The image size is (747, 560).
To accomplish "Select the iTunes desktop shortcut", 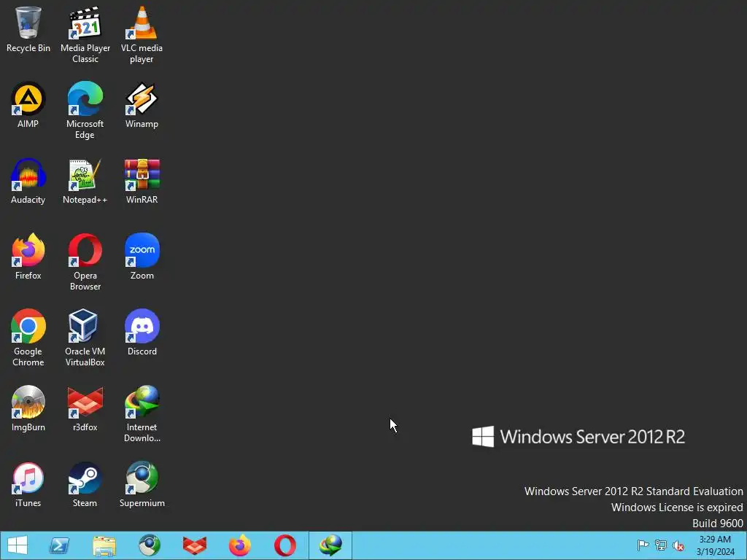I will click(28, 484).
